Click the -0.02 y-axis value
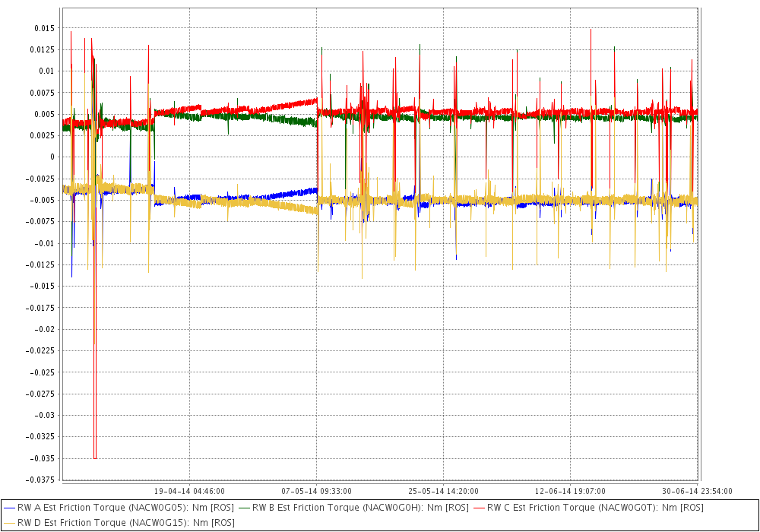The image size is (760, 532). (44, 329)
